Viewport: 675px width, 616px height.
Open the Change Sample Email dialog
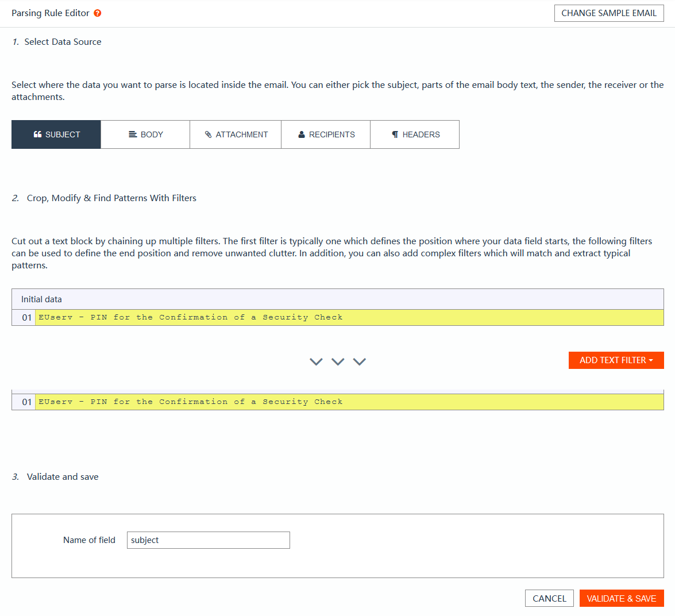click(x=609, y=13)
